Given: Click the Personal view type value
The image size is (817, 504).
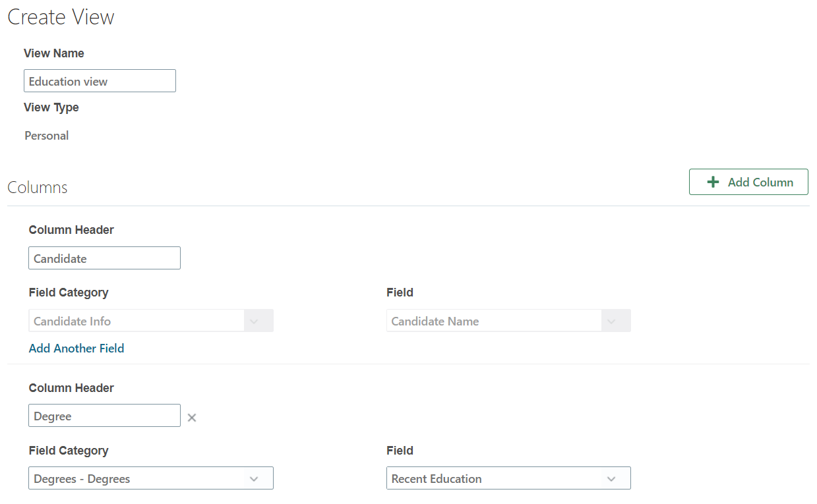Looking at the screenshot, I should pos(47,136).
